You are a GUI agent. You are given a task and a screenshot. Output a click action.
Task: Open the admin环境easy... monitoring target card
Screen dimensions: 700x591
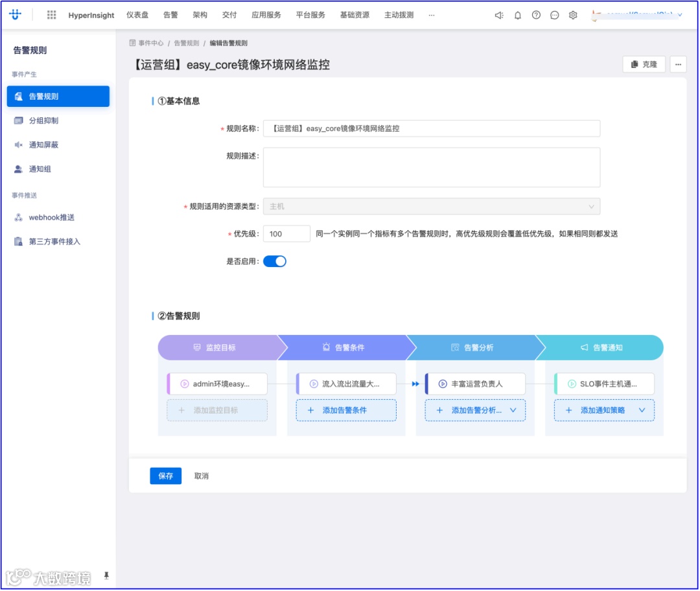pos(217,384)
